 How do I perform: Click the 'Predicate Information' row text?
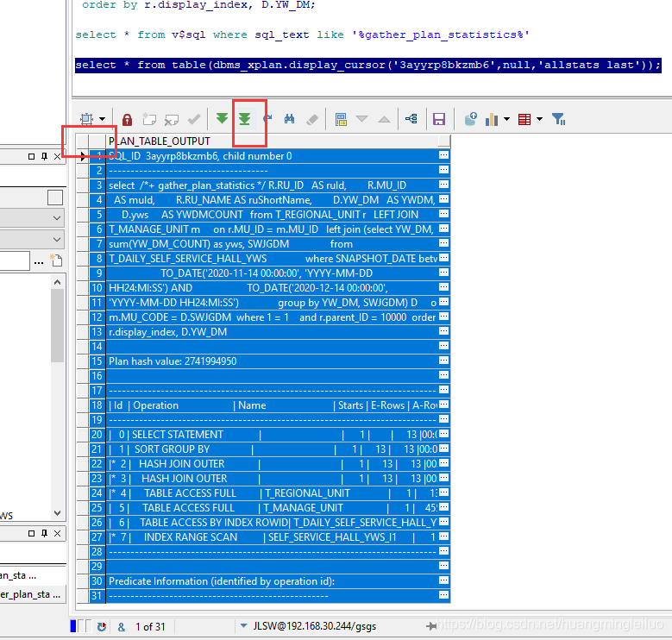pos(222,581)
